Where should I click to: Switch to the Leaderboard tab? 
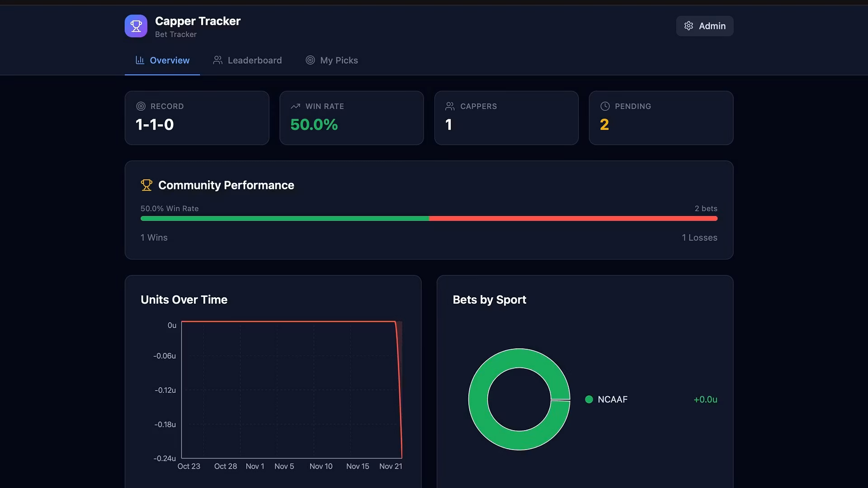tap(255, 61)
